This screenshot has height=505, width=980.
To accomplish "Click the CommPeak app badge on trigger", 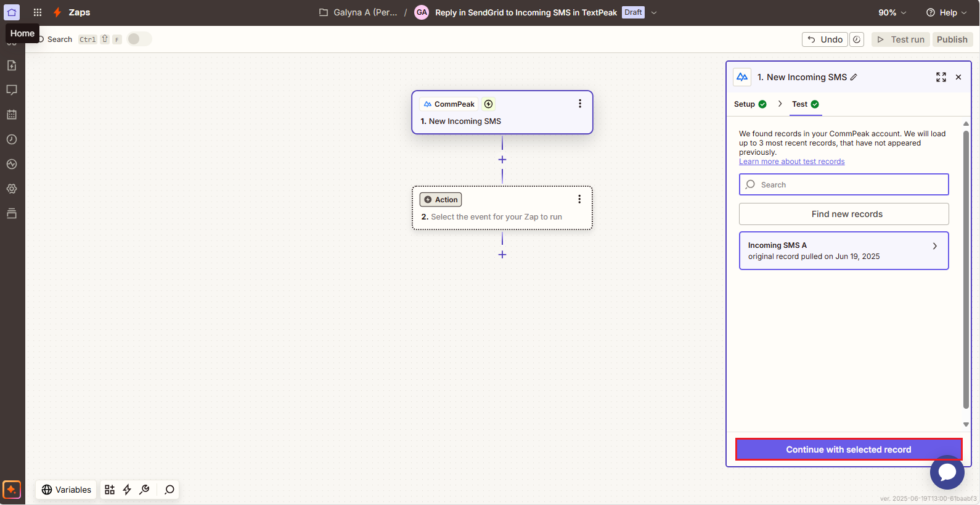I will pos(449,104).
